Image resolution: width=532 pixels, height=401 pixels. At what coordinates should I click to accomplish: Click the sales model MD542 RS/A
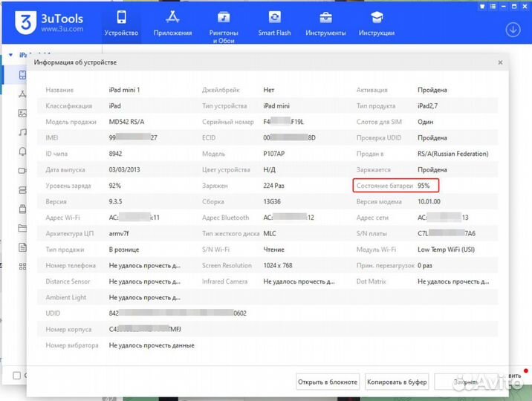(x=126, y=122)
